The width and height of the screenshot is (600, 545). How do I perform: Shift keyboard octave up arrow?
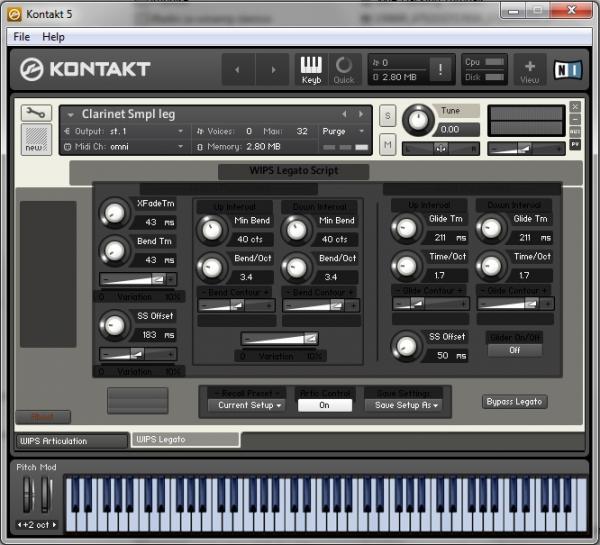54,525
